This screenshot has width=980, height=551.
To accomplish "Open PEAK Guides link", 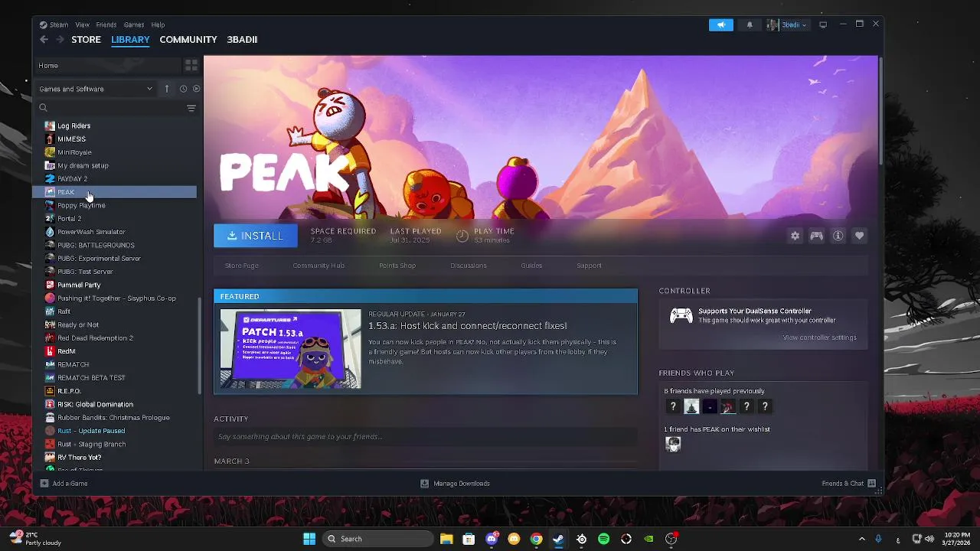I will [x=531, y=266].
